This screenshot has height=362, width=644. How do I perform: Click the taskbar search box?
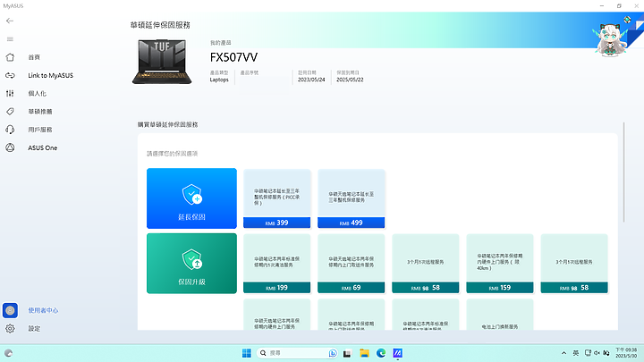point(297,353)
